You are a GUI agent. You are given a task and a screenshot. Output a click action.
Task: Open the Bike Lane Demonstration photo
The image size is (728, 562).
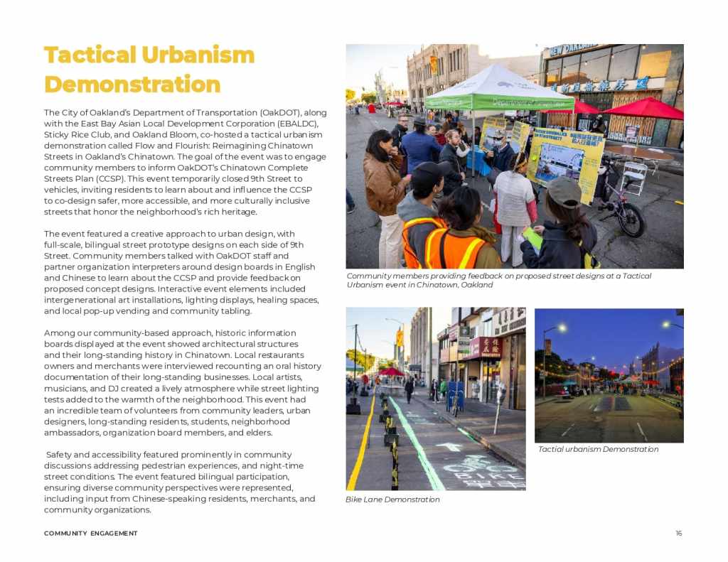click(x=435, y=398)
